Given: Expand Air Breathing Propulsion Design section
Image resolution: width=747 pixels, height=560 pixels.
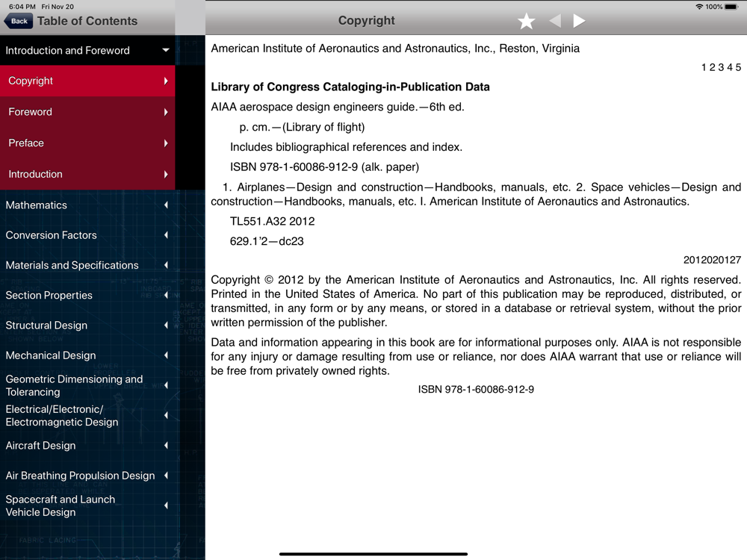Looking at the screenshot, I should point(87,475).
